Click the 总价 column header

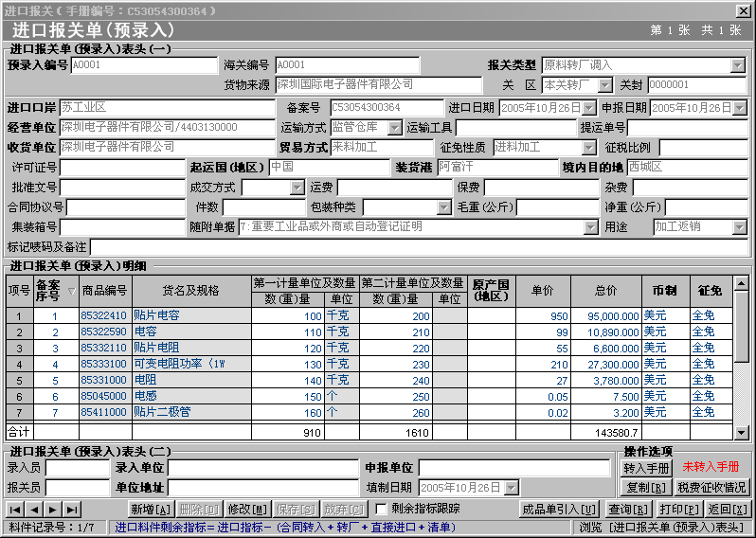[x=605, y=291]
